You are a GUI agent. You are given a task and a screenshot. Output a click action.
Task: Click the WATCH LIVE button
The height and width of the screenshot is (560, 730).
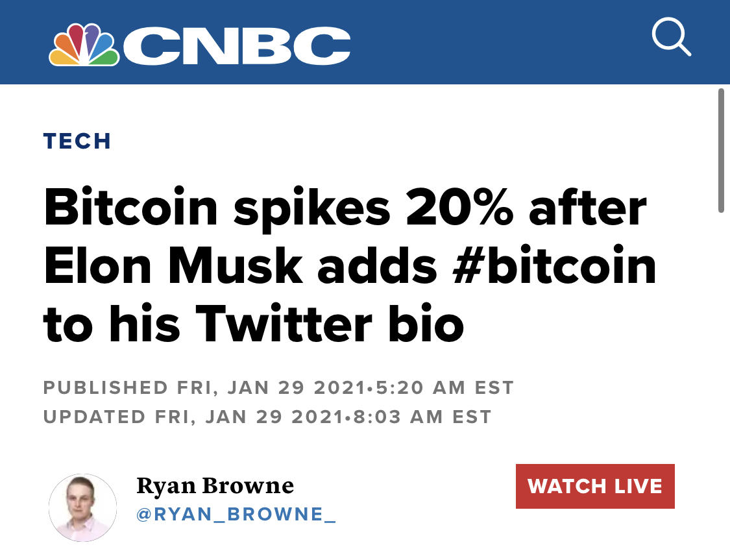point(595,486)
